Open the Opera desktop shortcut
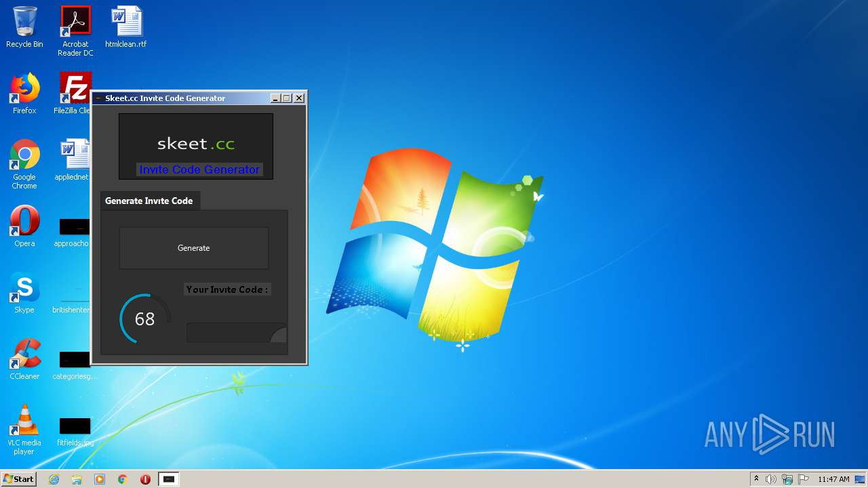This screenshot has height=488, width=868. click(x=24, y=226)
